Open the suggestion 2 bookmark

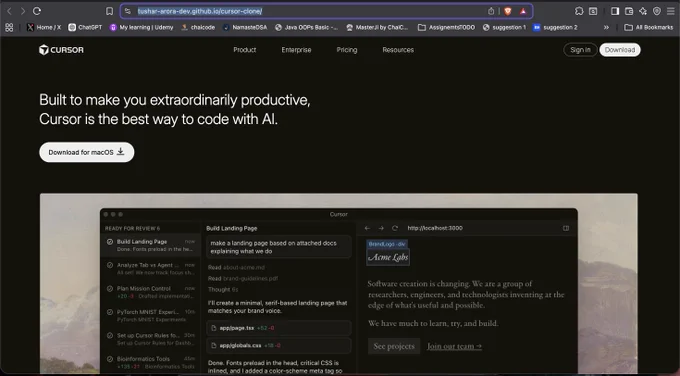tap(556, 27)
